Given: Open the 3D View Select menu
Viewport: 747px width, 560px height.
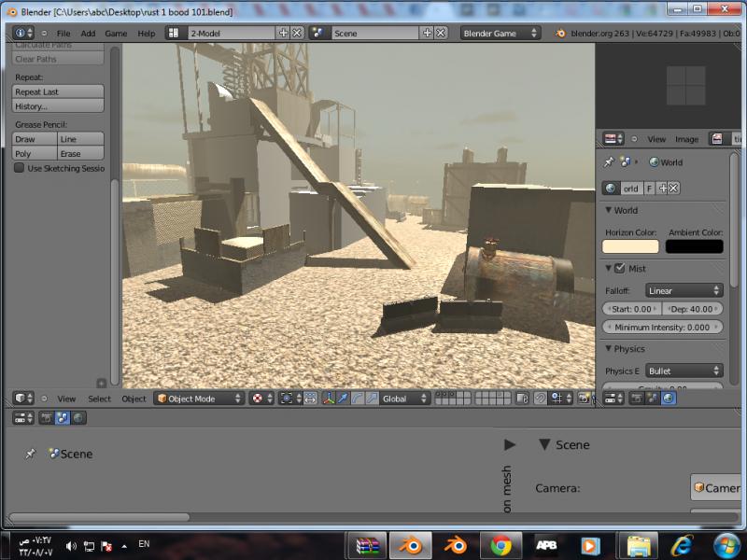Looking at the screenshot, I should (x=100, y=399).
